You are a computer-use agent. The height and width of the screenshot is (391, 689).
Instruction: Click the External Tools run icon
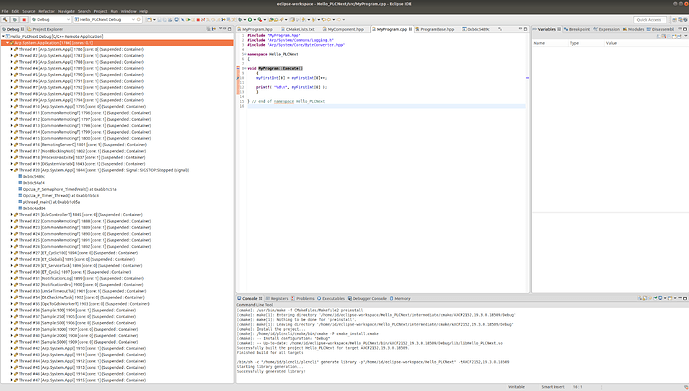260,20
